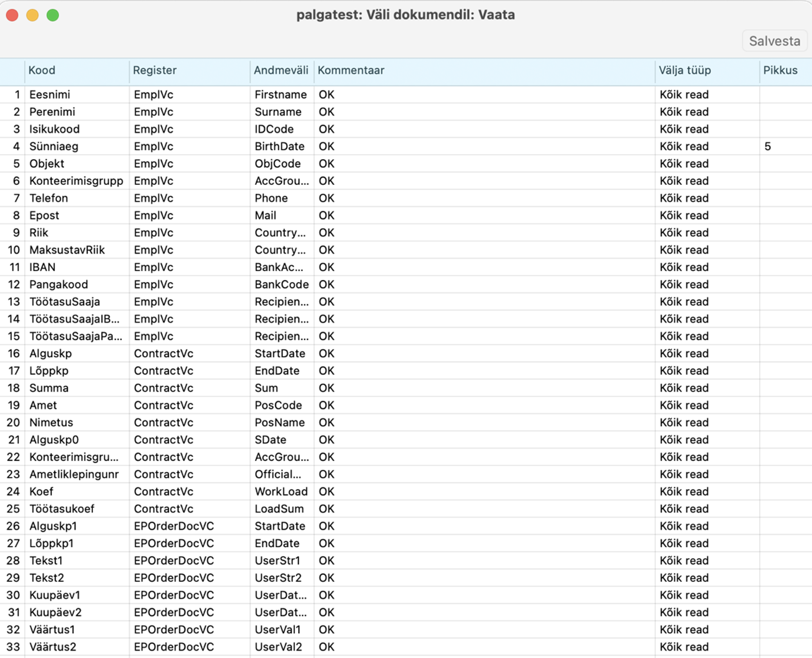
Task: Click the Isikukood cell
Action: click(x=77, y=129)
